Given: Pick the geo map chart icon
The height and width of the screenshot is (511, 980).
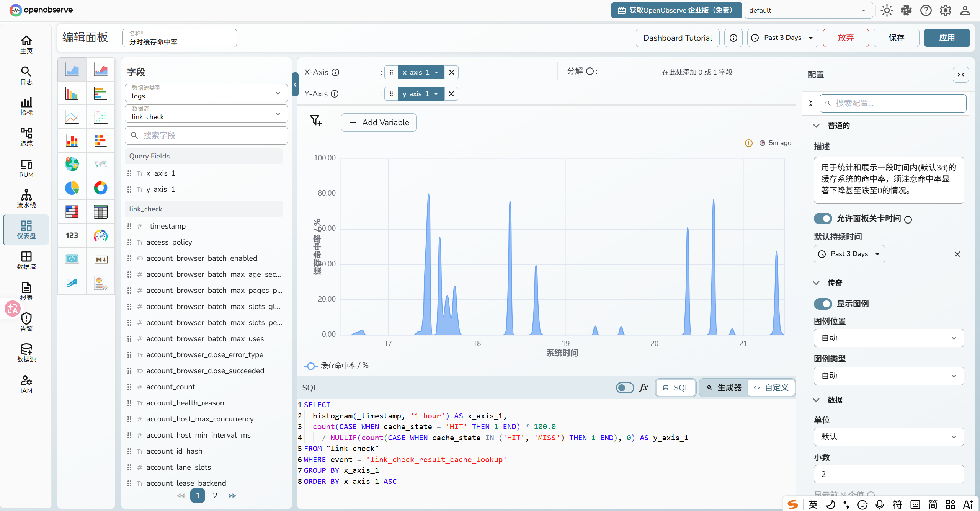Looking at the screenshot, I should pos(72,164).
